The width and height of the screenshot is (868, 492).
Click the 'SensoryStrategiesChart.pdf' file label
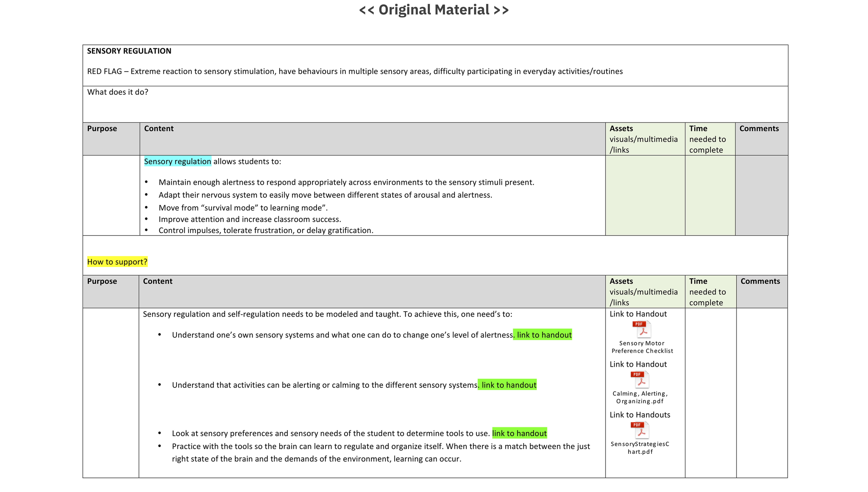(x=640, y=448)
